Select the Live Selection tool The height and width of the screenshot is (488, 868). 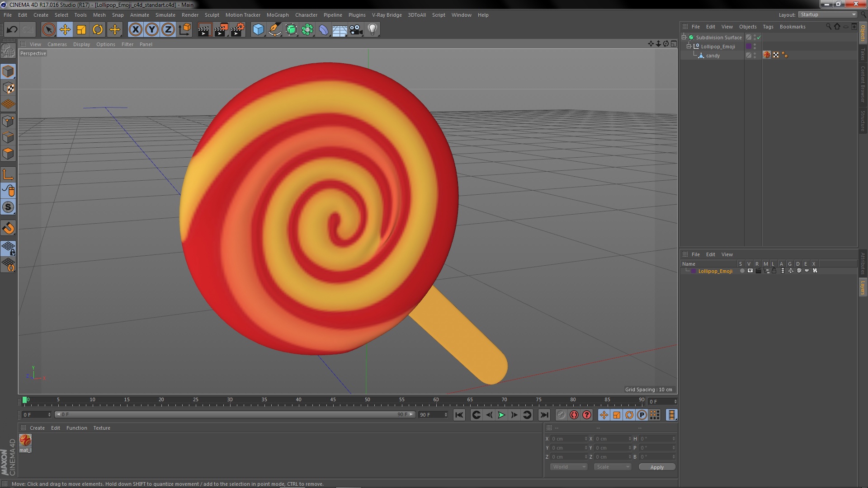(x=48, y=30)
